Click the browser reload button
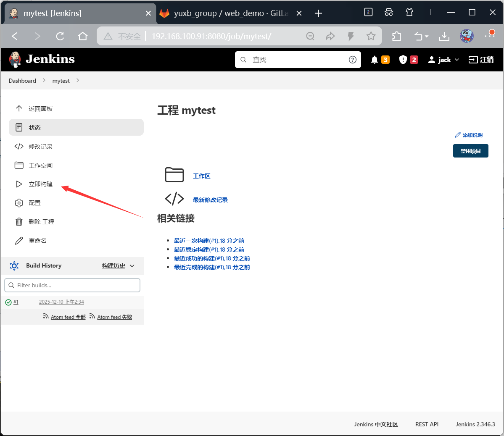504x436 pixels. 60,36
